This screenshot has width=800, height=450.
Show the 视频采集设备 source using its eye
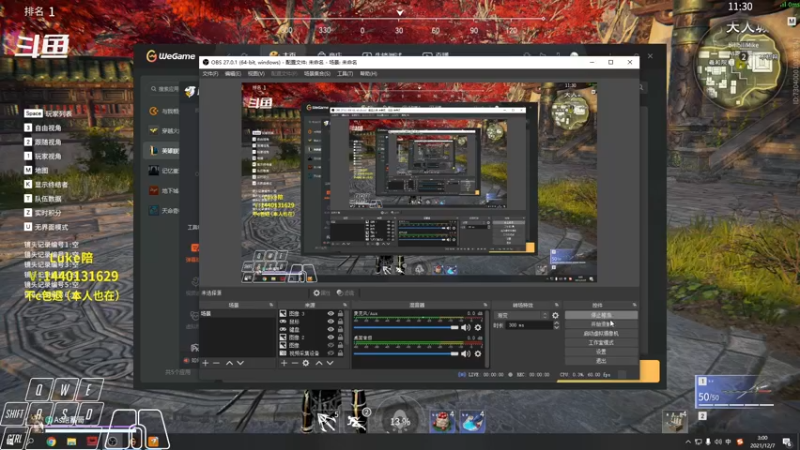click(331, 353)
